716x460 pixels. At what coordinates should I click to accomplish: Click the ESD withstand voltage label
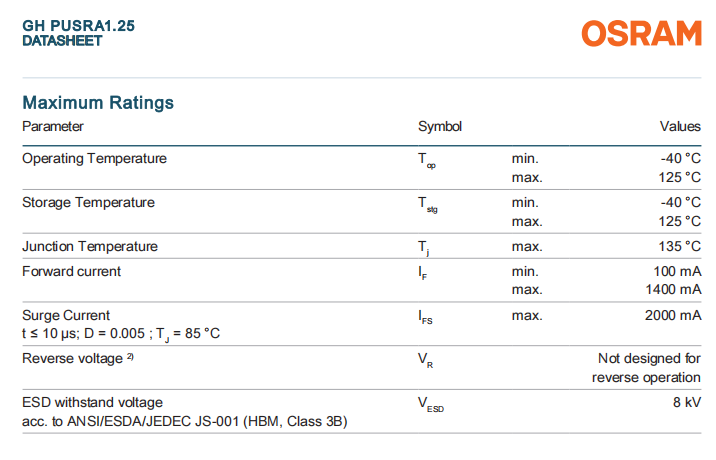point(92,402)
